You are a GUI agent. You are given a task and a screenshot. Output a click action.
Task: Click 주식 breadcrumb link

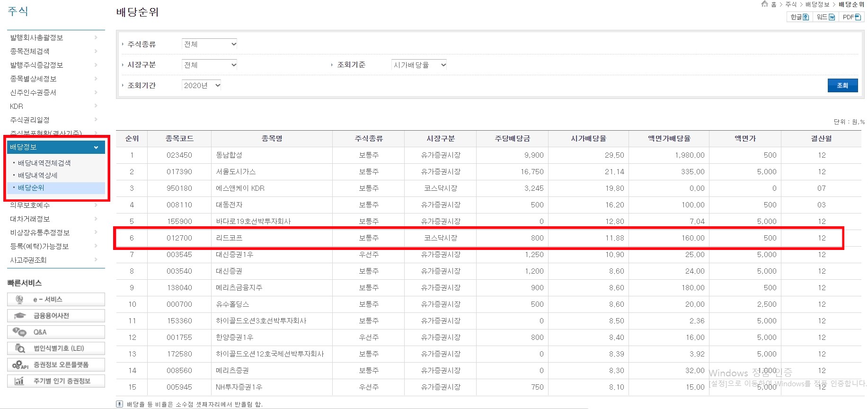click(791, 4)
